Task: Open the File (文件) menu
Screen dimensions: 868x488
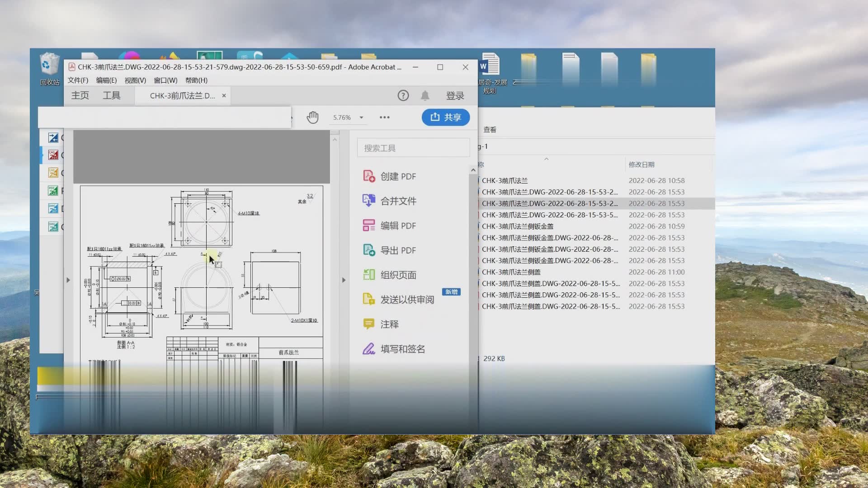Action: coord(78,80)
